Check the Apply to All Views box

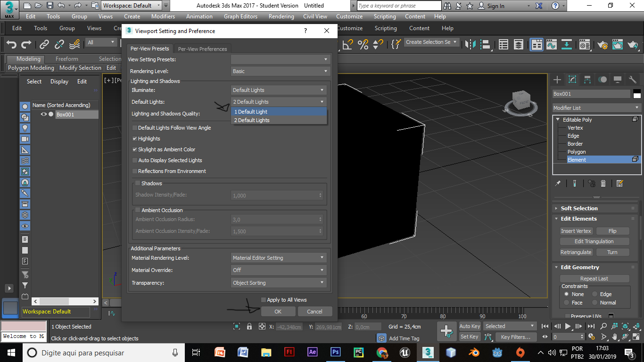click(x=264, y=300)
